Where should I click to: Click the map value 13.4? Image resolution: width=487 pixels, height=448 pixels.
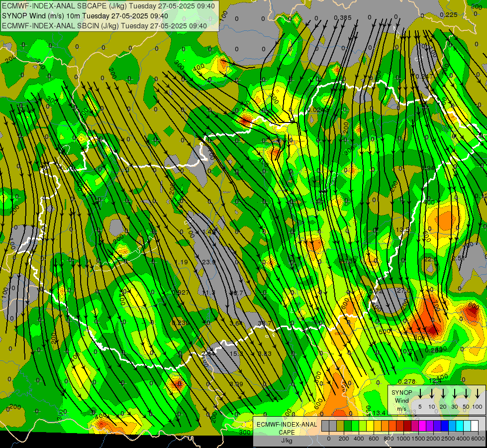pyautogui.click(x=379, y=413)
